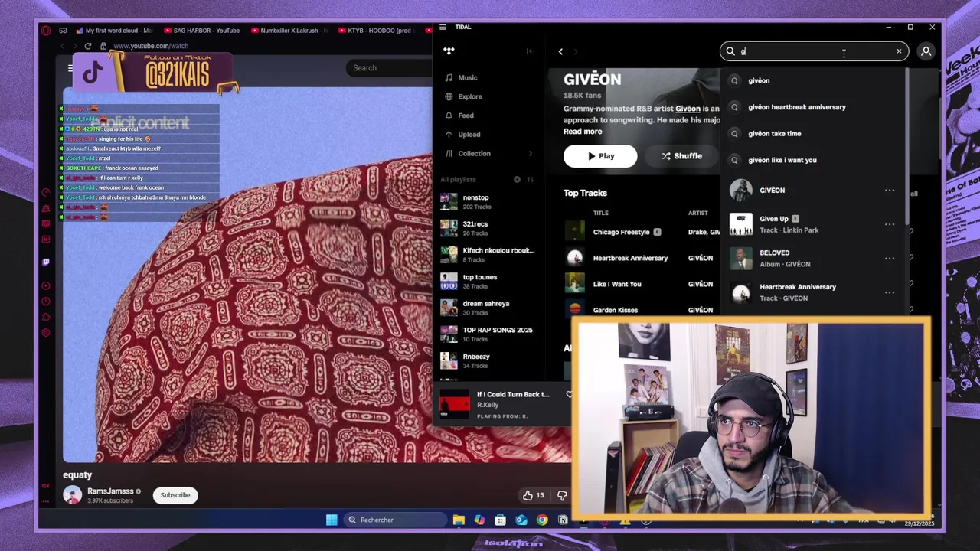
Task: Open the nonstop playlist
Action: (x=487, y=202)
